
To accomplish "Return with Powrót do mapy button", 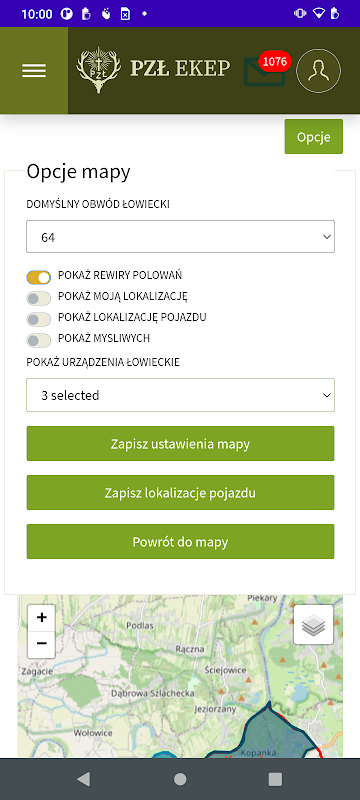I will [181, 542].
